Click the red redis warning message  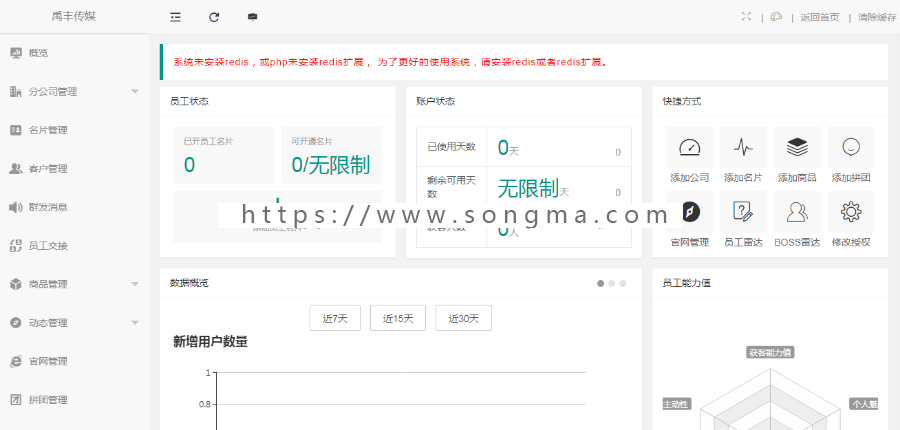(x=390, y=62)
